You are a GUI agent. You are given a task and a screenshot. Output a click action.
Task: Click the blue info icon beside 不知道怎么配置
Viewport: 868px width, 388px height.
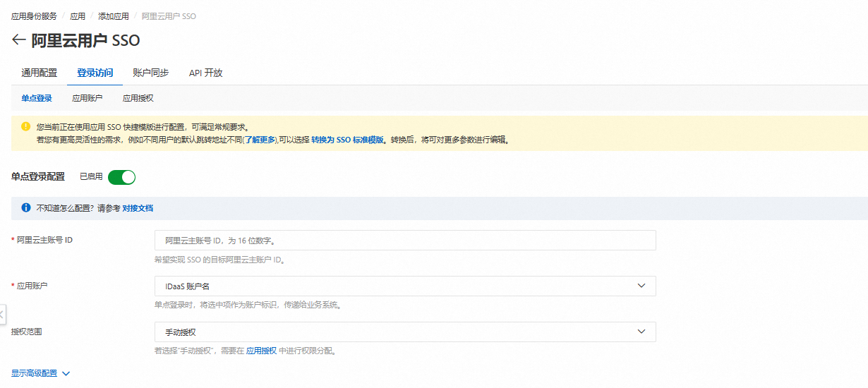point(25,208)
